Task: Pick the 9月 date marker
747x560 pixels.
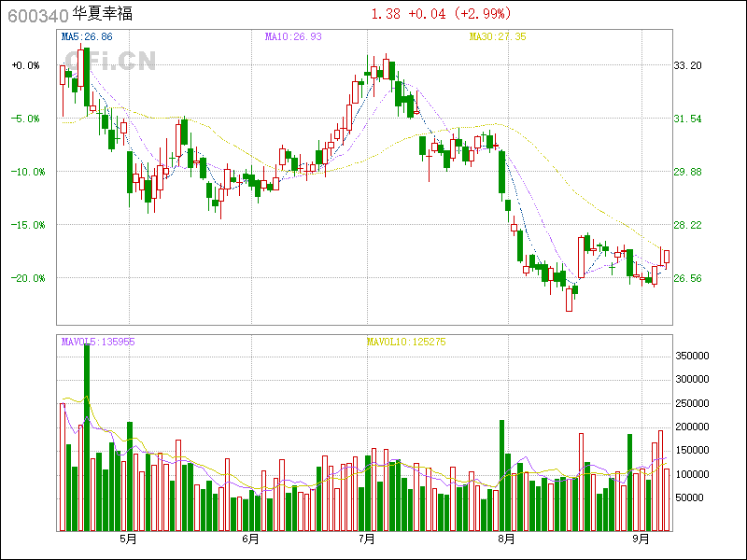Action: tap(641, 539)
